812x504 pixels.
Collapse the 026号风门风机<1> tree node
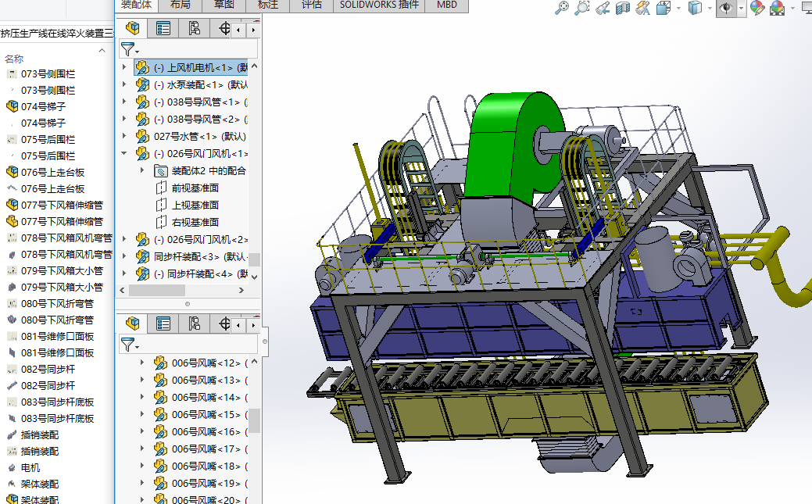124,153
